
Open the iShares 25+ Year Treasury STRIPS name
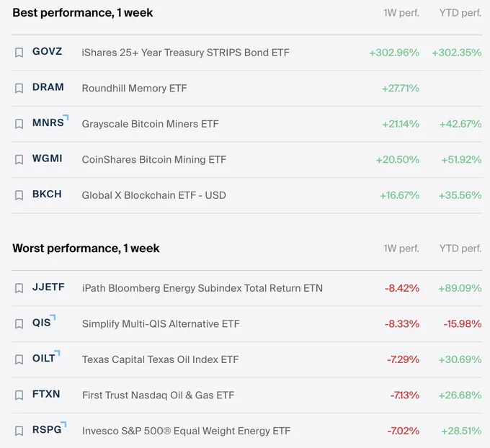tap(185, 53)
